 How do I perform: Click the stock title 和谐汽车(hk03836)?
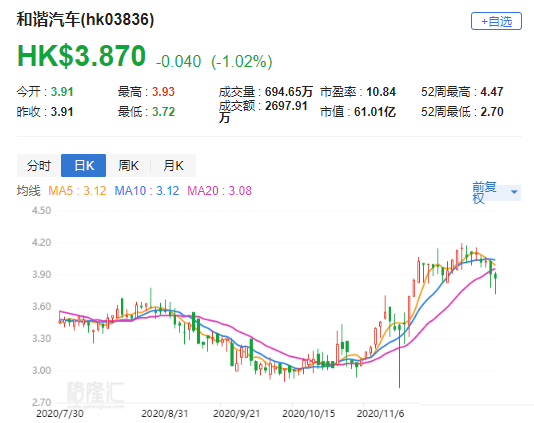85,19
